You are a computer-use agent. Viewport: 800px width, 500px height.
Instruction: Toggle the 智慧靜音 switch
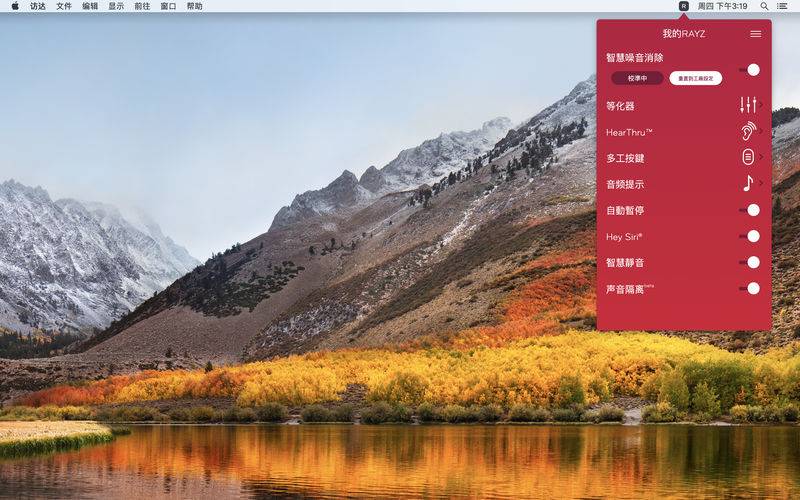pos(749,262)
